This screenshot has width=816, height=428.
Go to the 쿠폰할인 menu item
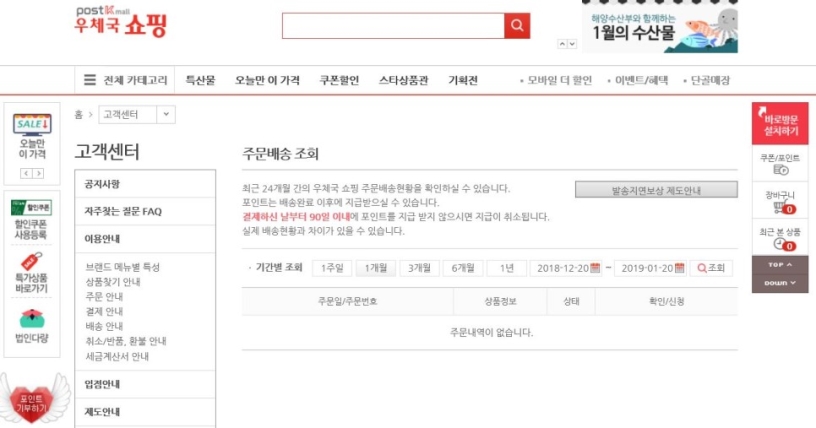click(x=339, y=80)
